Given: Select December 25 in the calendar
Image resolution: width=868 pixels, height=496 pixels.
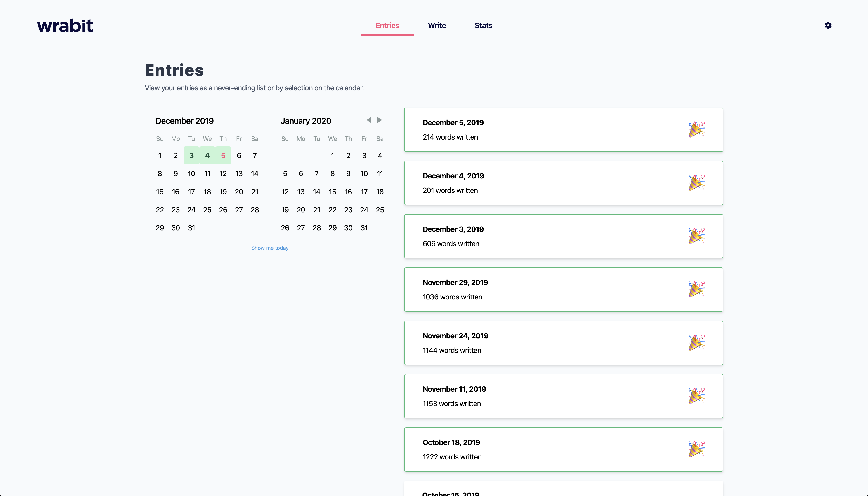Looking at the screenshot, I should [x=207, y=210].
